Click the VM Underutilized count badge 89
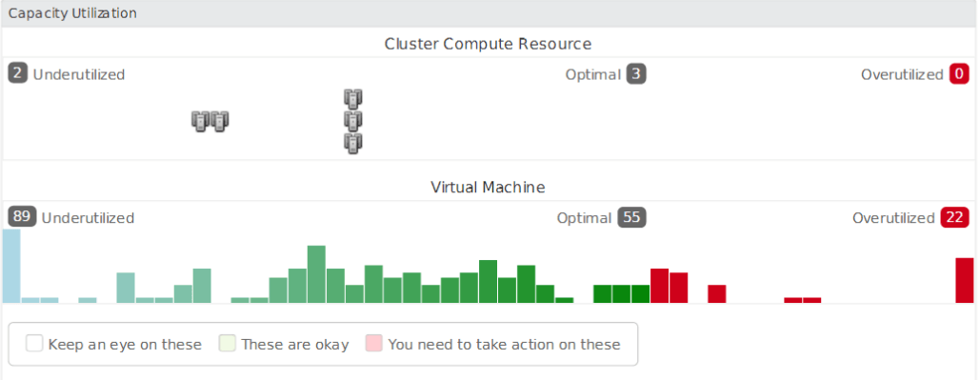This screenshot has width=980, height=380. pos(22,217)
